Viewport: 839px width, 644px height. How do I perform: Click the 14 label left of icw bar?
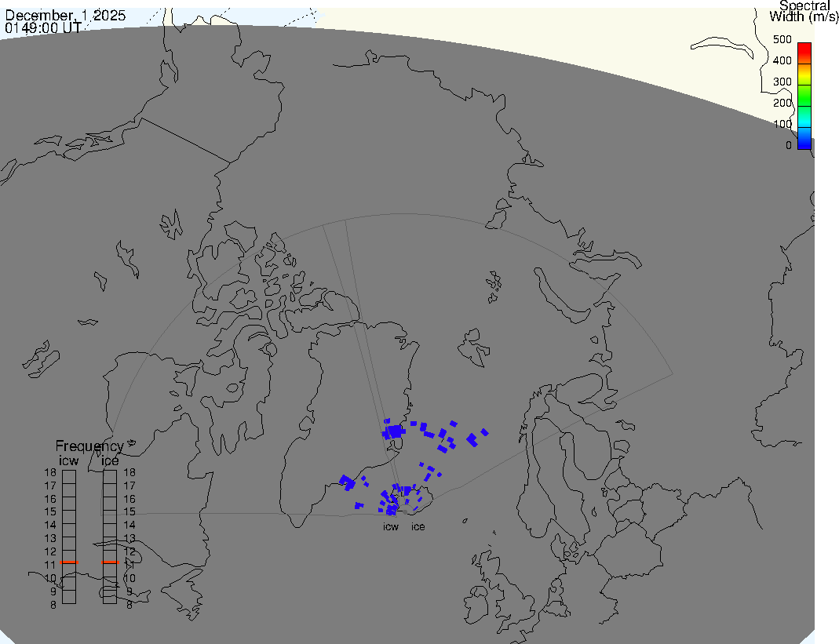pos(50,526)
